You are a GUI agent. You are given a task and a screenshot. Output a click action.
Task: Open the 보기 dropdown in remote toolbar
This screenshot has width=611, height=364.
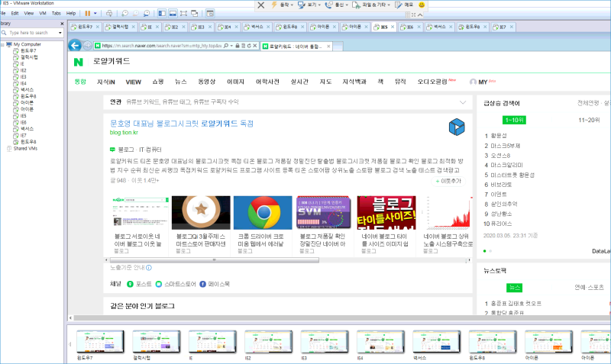coord(309,5)
